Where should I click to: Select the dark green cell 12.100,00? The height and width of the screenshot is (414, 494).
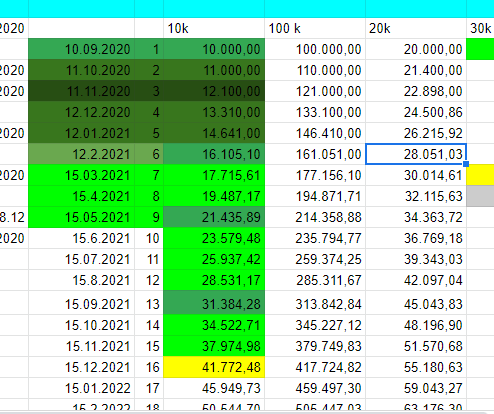tap(214, 91)
